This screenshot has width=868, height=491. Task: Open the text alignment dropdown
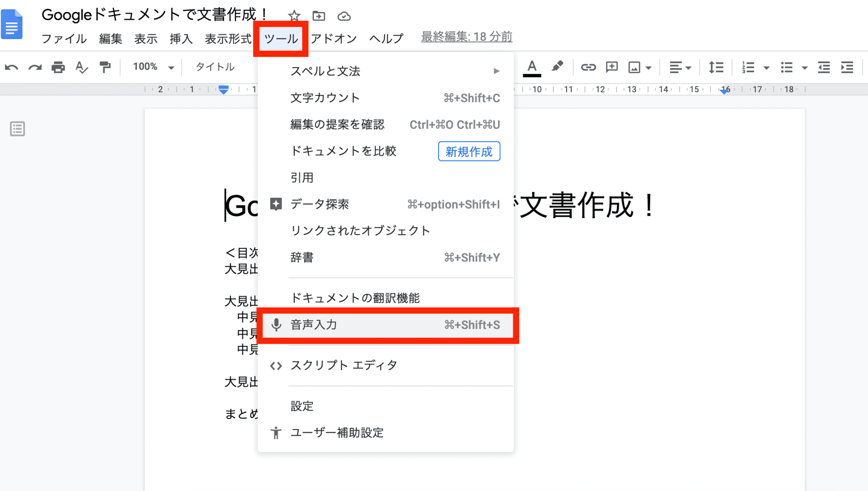[x=680, y=68]
